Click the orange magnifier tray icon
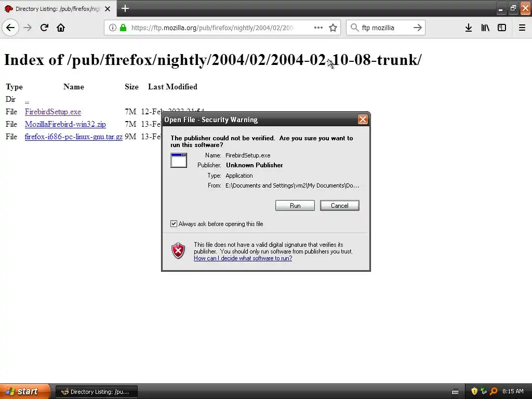Screen dimensions: 532x399 click(494, 392)
